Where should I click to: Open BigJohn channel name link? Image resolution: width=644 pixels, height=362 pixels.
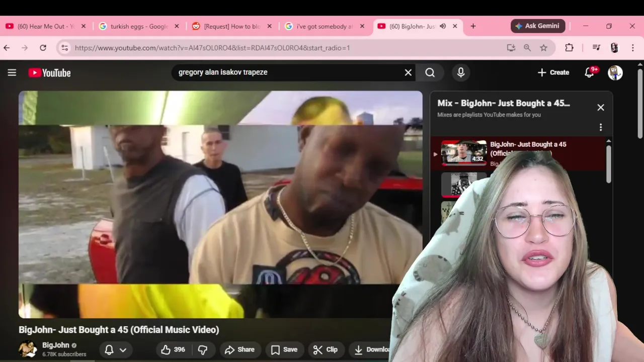(x=56, y=345)
